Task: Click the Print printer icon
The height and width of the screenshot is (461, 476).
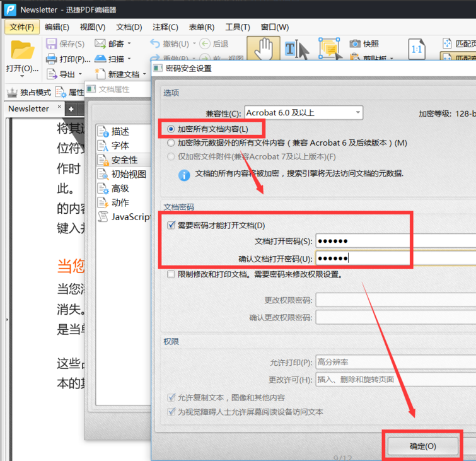Action: coord(51,59)
